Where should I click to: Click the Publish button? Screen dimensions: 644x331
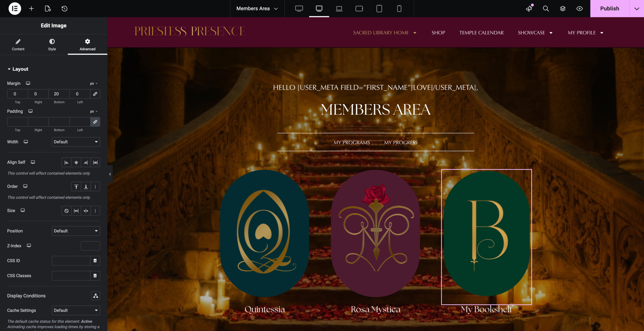pos(609,9)
